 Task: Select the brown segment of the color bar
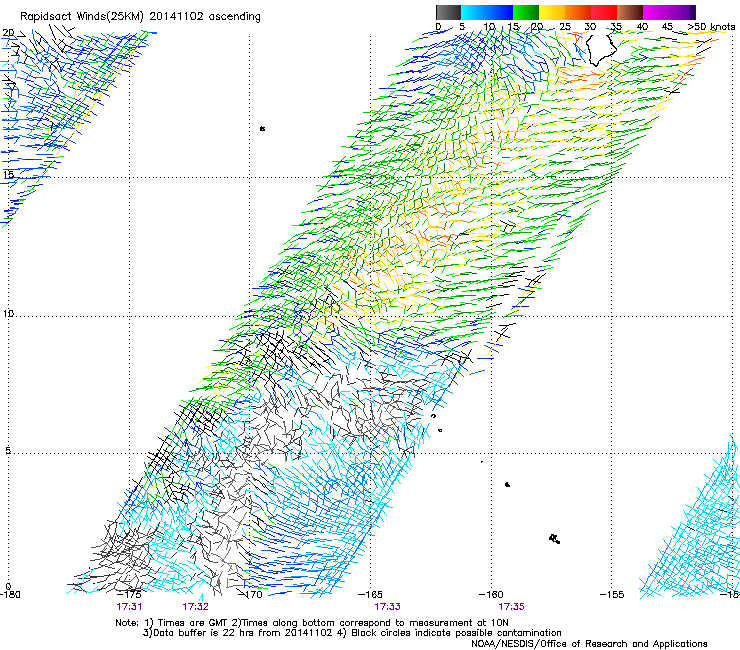tap(630, 12)
